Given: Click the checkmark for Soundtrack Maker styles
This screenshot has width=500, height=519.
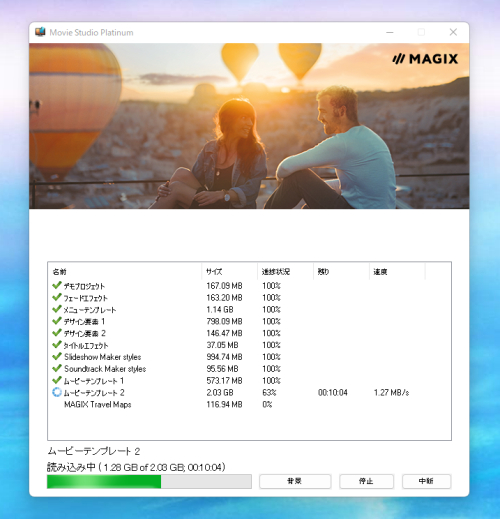Looking at the screenshot, I should click(57, 368).
